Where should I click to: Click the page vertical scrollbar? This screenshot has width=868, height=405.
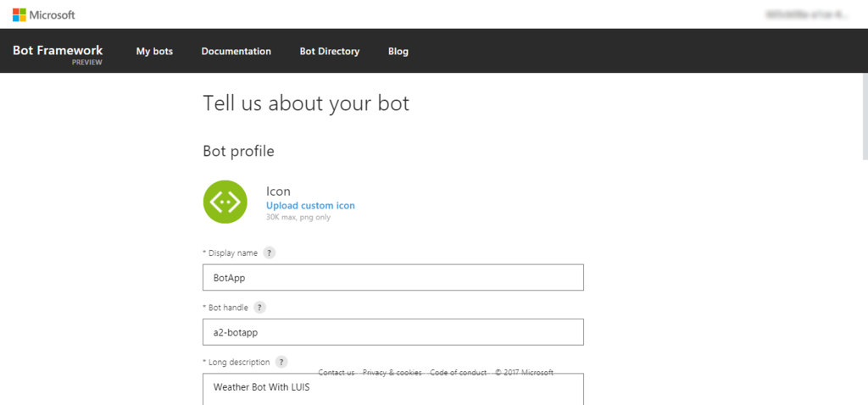(x=865, y=117)
